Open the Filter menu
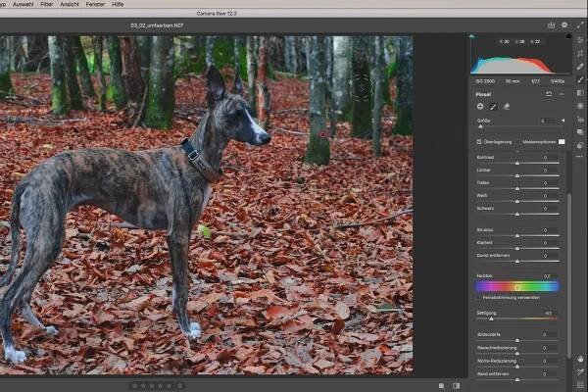Screen dimensions: 588x392 pyautogui.click(x=47, y=4)
